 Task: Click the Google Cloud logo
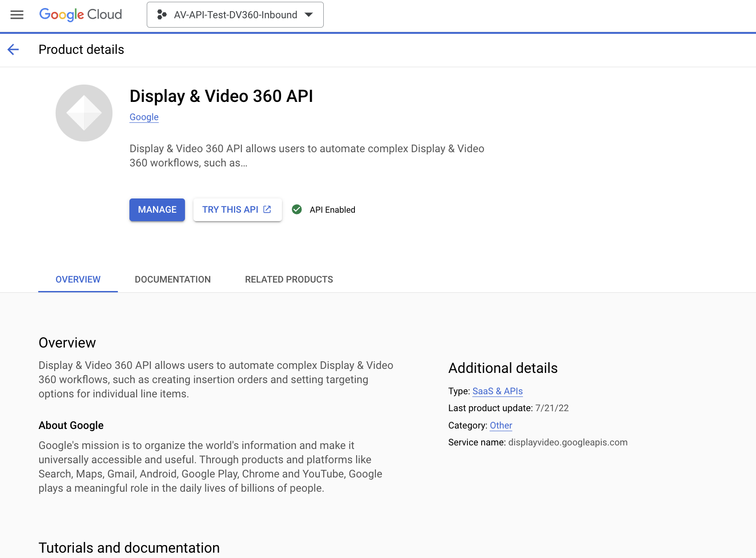pos(80,15)
